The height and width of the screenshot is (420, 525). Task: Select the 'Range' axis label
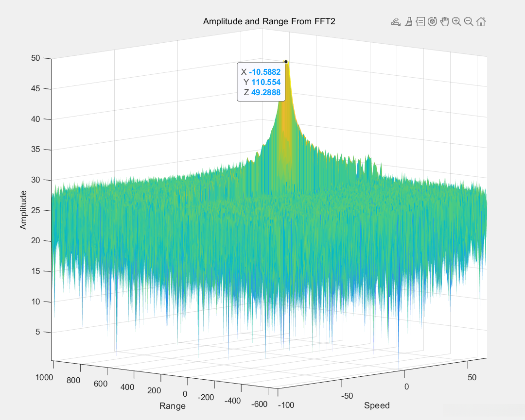coord(172,405)
